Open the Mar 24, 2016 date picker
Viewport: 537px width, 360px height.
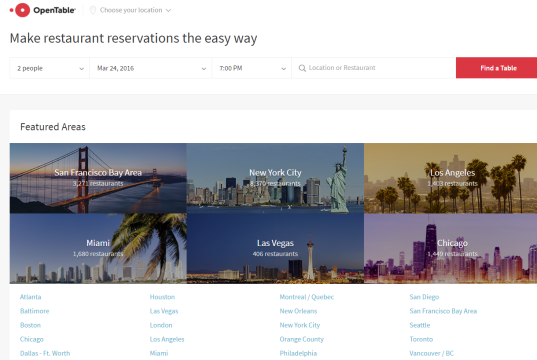[x=150, y=68]
